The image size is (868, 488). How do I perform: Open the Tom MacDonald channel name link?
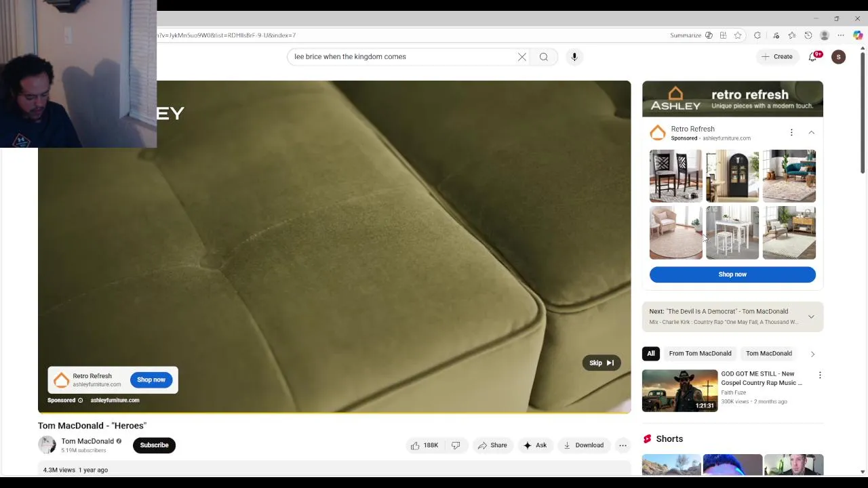87,441
